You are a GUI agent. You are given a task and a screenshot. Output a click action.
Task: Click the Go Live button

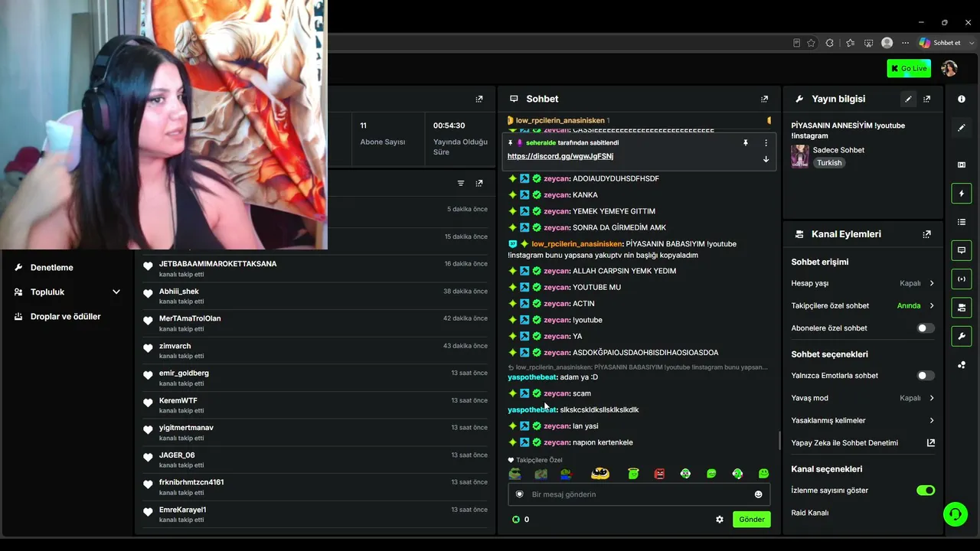click(909, 68)
